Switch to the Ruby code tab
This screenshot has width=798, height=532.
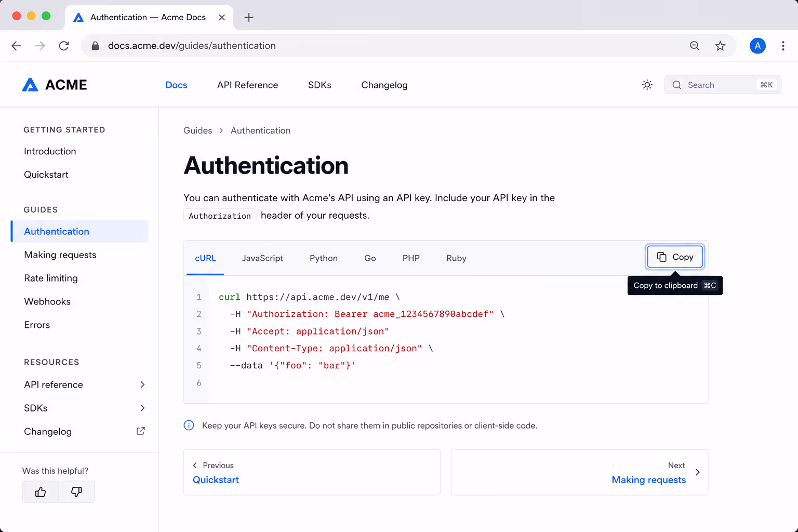(456, 258)
